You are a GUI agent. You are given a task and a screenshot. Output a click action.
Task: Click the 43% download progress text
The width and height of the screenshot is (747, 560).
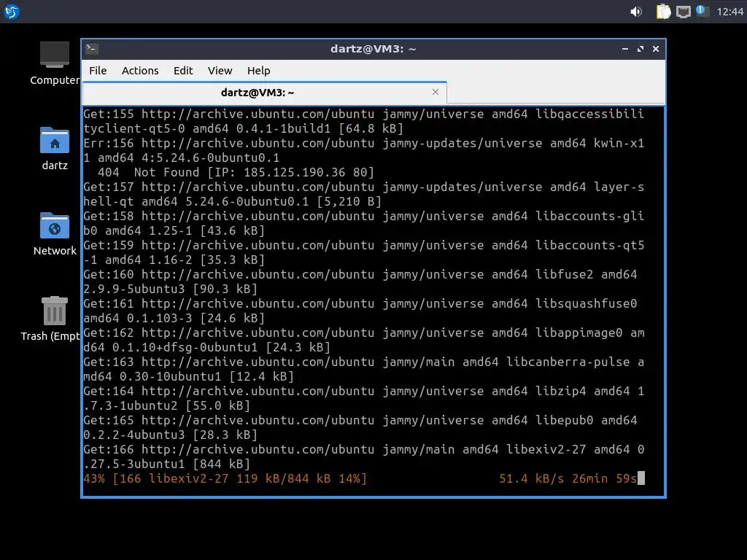coord(225,478)
